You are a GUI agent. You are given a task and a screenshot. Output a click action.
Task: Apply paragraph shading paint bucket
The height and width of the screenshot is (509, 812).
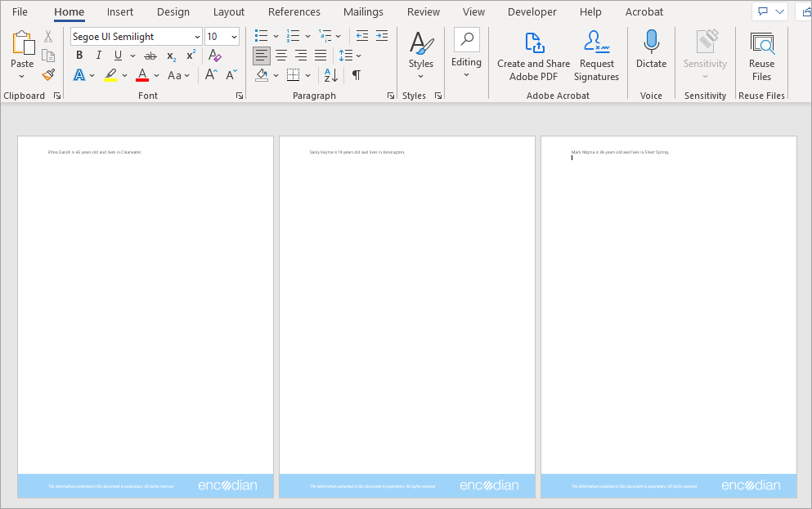tap(262, 75)
